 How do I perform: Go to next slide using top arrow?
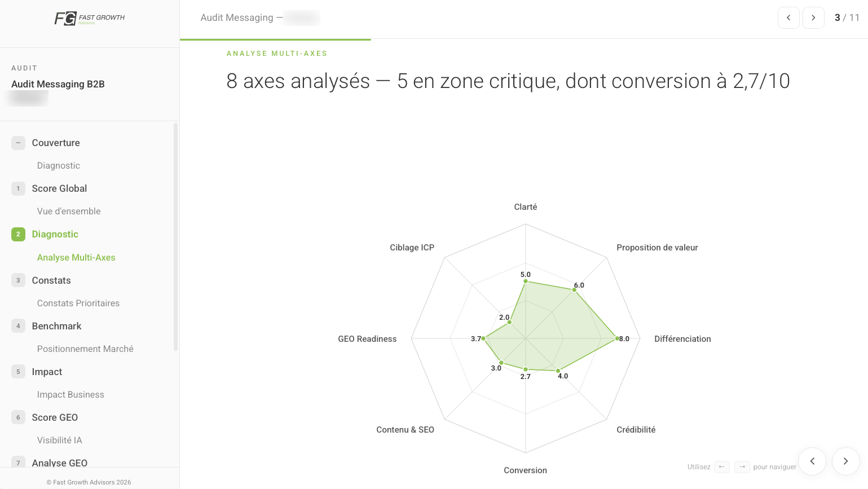[x=813, y=17]
